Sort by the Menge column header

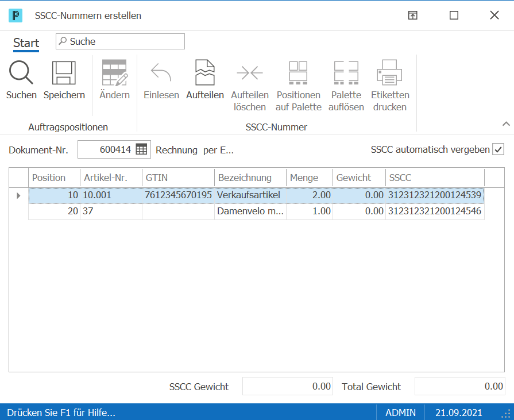pyautogui.click(x=310, y=178)
